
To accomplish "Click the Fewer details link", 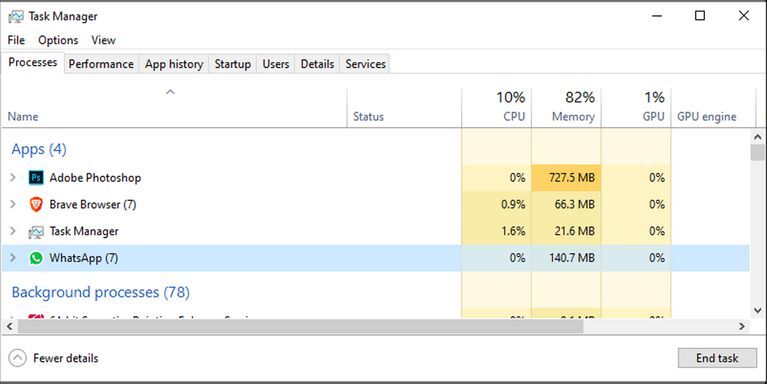I will 66,358.
